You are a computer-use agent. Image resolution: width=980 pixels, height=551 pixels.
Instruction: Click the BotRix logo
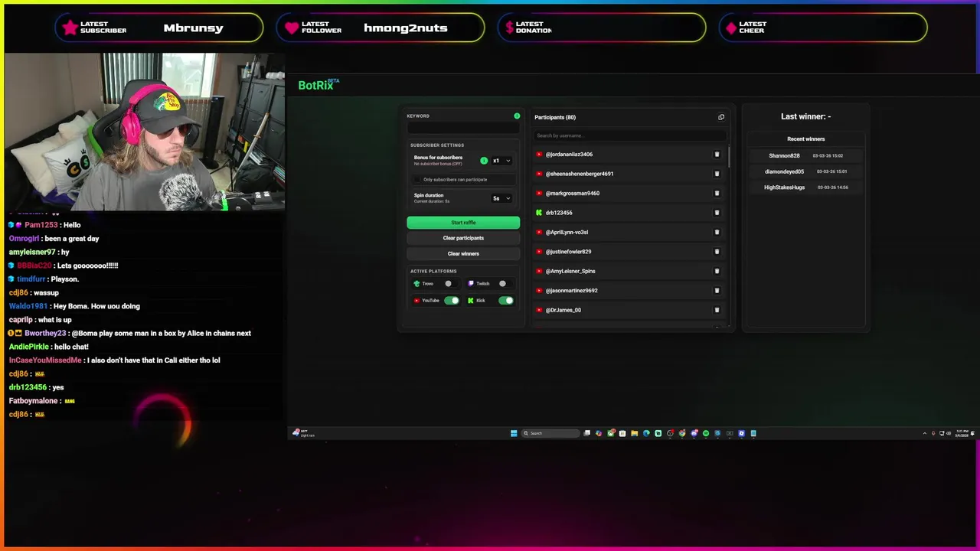[x=318, y=85]
